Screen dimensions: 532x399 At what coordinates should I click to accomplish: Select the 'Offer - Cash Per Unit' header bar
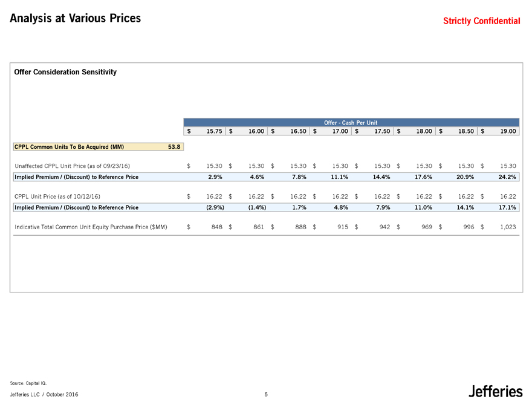(x=350, y=122)
